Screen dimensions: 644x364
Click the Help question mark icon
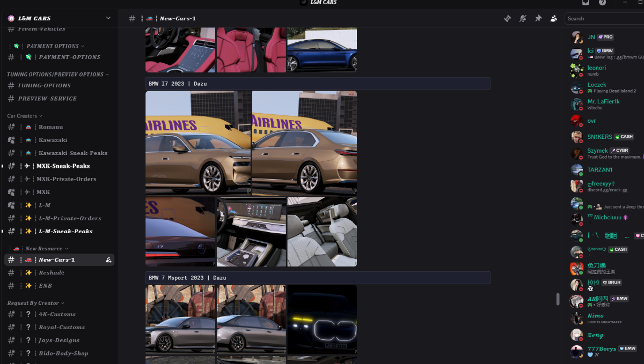click(602, 3)
